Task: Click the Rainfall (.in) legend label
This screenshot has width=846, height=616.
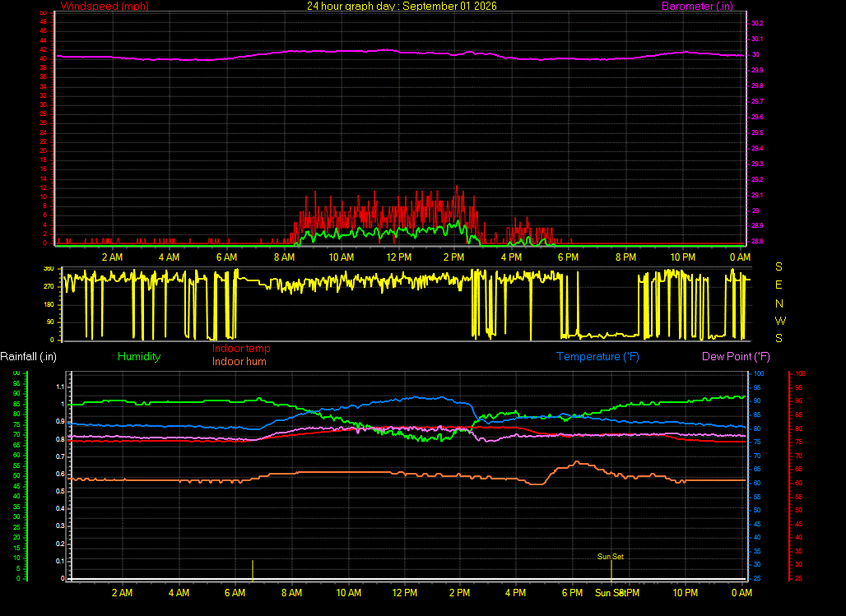Action: (x=28, y=357)
